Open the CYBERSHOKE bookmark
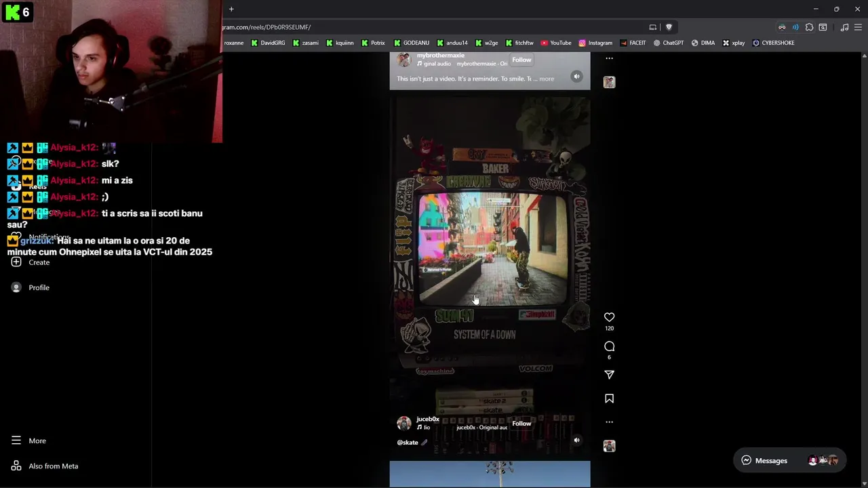The width and height of the screenshot is (868, 488). click(773, 43)
